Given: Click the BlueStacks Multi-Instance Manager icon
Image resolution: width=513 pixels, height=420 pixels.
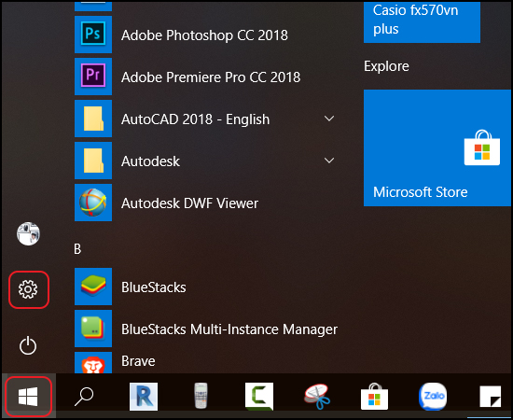Looking at the screenshot, I should pyautogui.click(x=93, y=329).
